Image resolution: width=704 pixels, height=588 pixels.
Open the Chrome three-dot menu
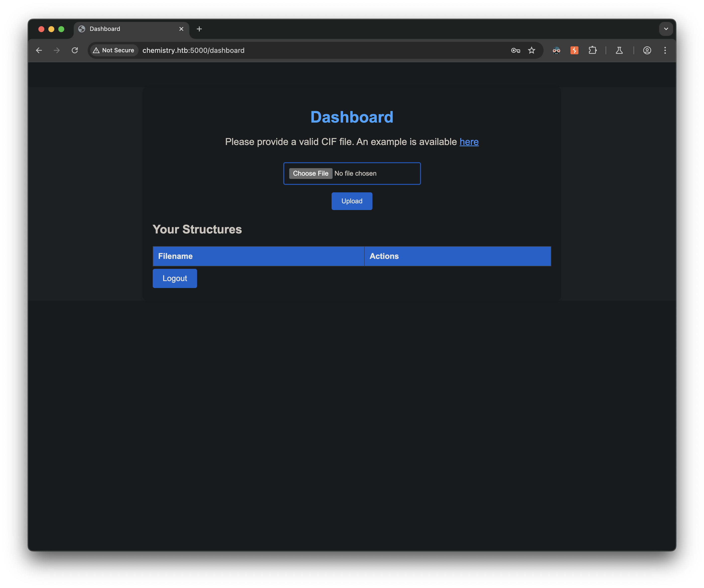[665, 50]
